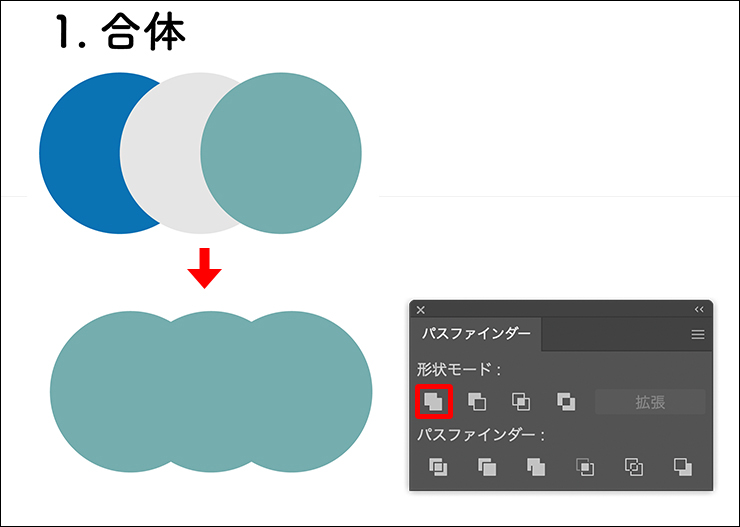
Task: Click the Minus Front shape mode icon
Action: pos(478,402)
